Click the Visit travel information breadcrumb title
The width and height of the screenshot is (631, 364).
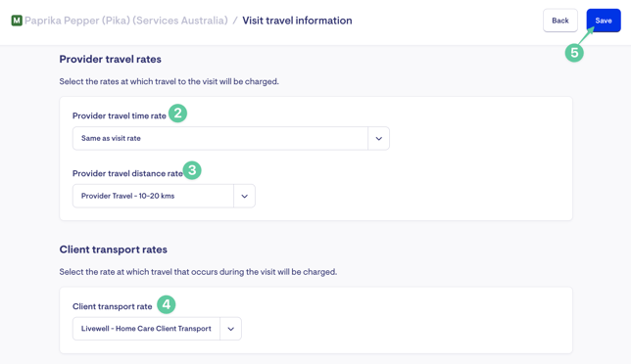(297, 21)
